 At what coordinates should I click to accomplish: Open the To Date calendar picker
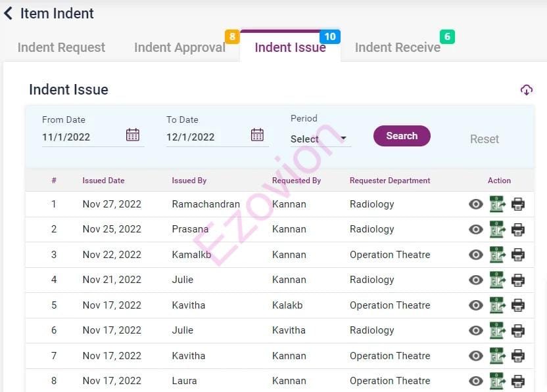point(257,135)
